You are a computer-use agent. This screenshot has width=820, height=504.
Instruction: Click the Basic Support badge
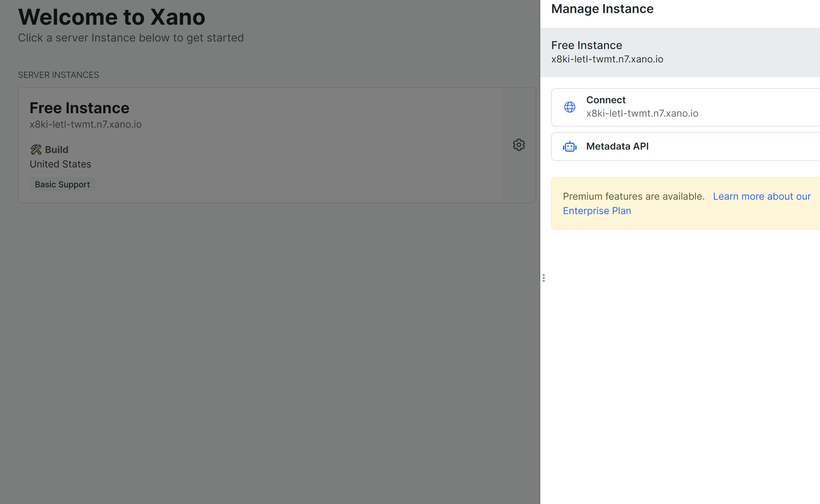coord(62,185)
